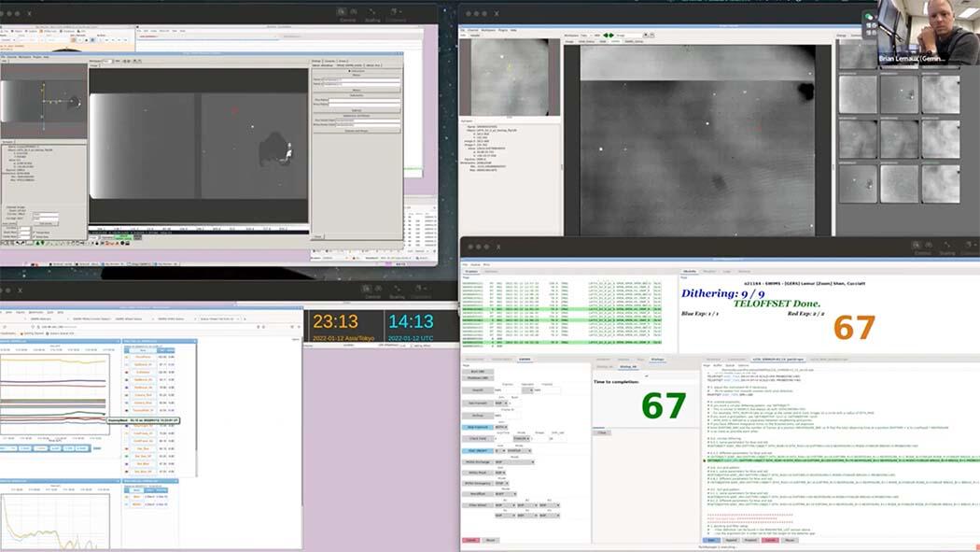Close the upper temperature chart panel
Image resolution: width=980 pixels, height=552 pixels.
118,341
